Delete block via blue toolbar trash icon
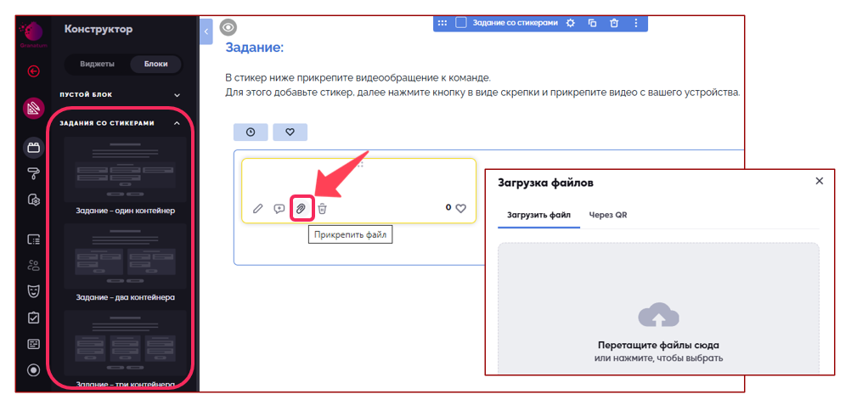Viewport: 868px width, 400px height. (614, 23)
